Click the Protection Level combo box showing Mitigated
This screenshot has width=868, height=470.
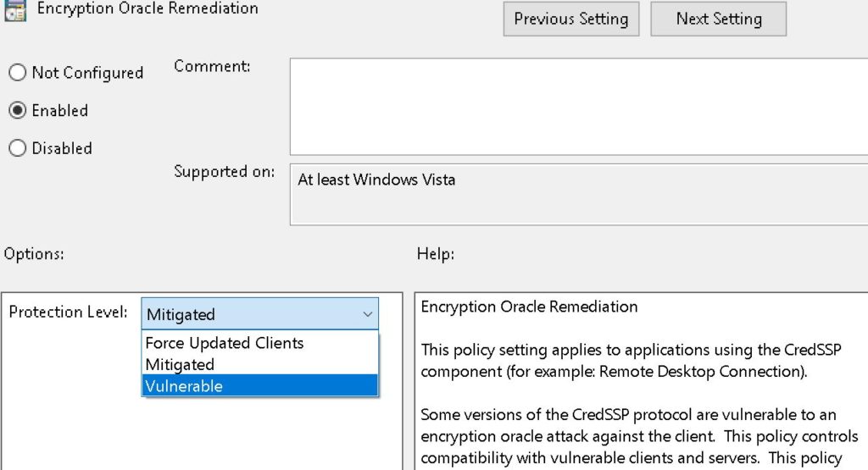pyautogui.click(x=250, y=314)
